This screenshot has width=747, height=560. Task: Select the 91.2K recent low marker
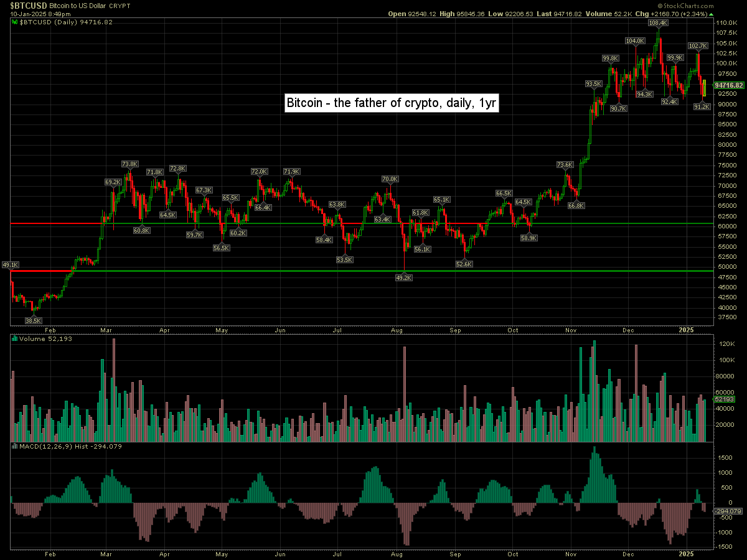point(702,106)
